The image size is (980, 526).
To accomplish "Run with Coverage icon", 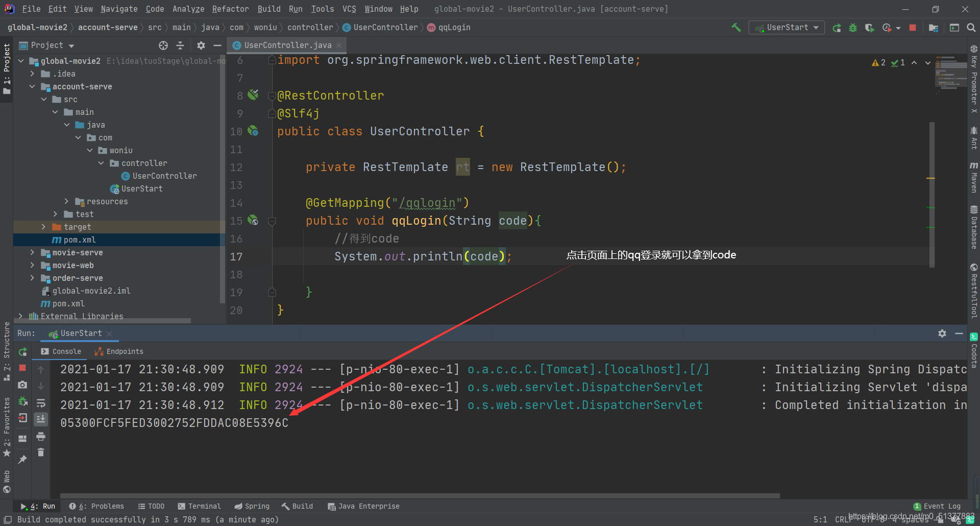I will [869, 28].
